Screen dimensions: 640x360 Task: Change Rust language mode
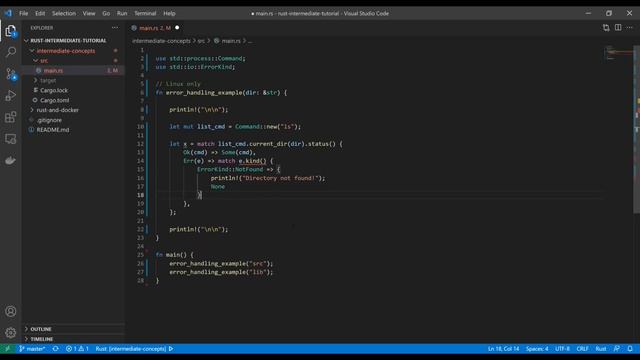click(x=601, y=349)
